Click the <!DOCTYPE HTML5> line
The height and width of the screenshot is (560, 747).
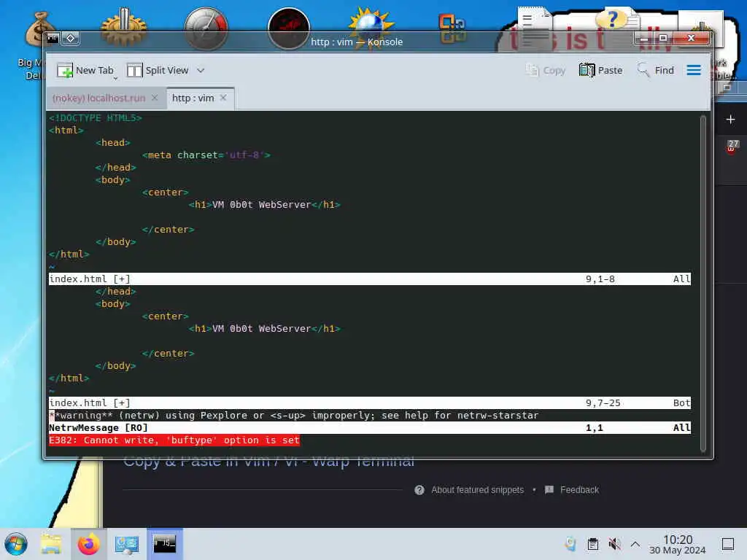point(96,117)
